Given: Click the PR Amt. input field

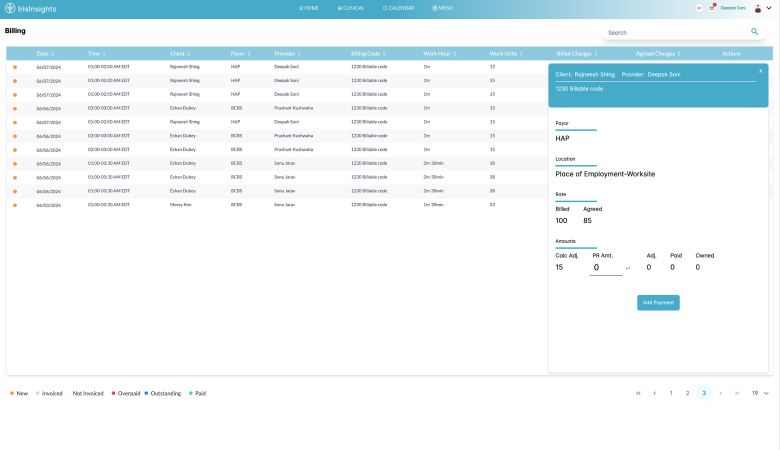Looking at the screenshot, I should pyautogui.click(x=605, y=268).
